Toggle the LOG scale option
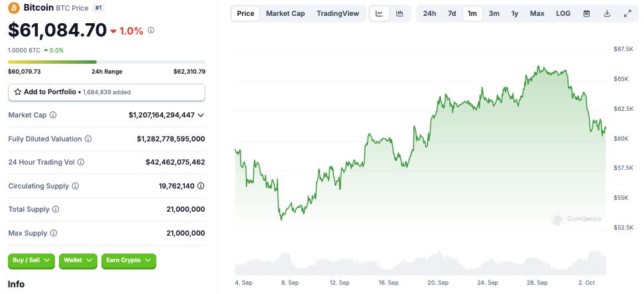The image size is (644, 294). click(563, 13)
